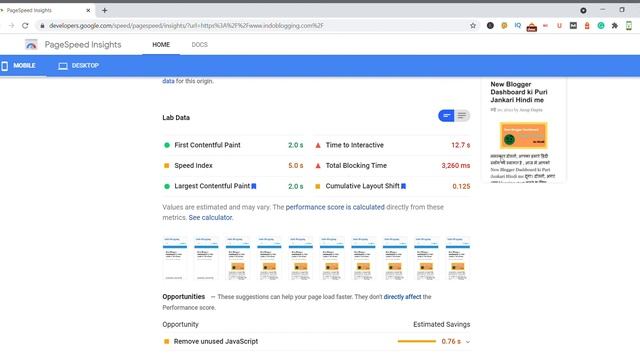
Task: Click the site lock icon in address bar
Action: (x=42, y=26)
